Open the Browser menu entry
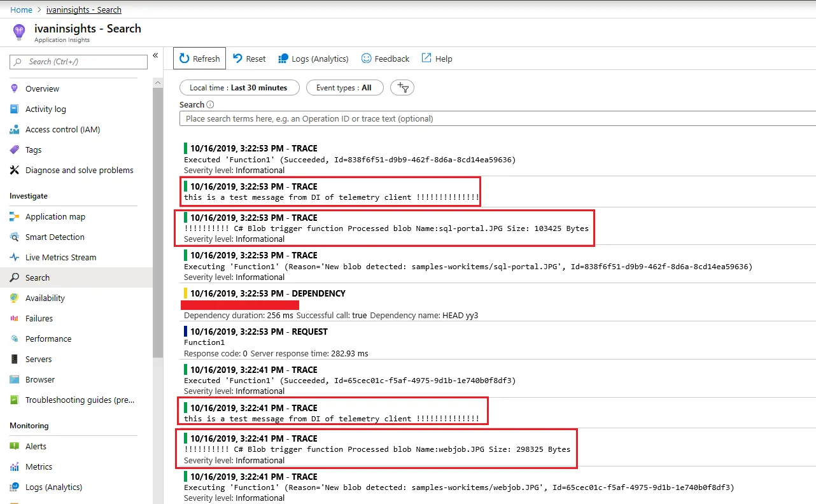The height and width of the screenshot is (504, 816). click(40, 379)
